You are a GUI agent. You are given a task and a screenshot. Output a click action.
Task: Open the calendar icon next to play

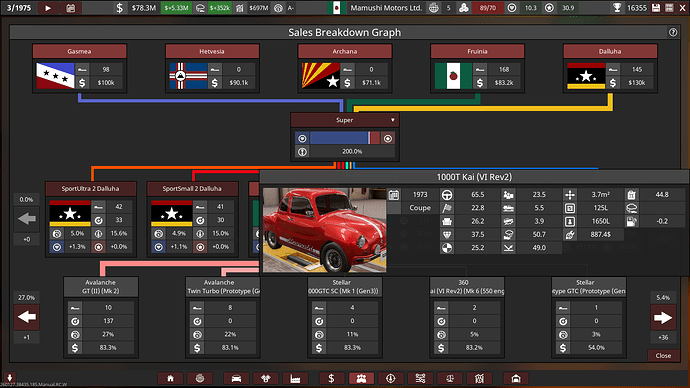70,8
